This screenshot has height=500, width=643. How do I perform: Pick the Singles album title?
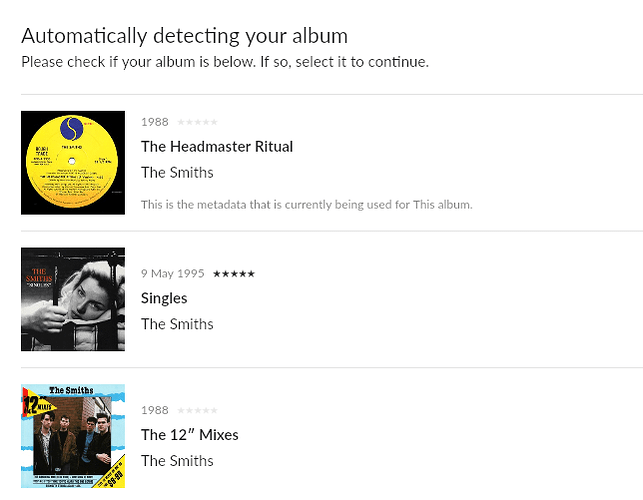tap(164, 298)
